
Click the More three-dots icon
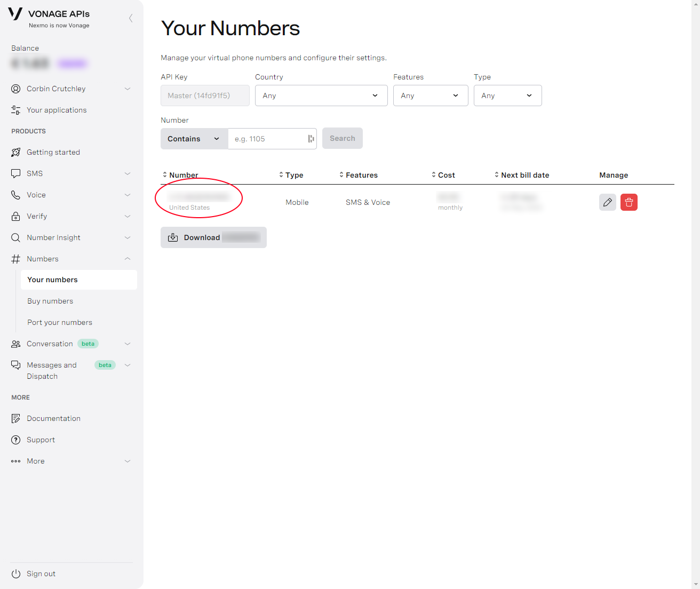pos(16,461)
